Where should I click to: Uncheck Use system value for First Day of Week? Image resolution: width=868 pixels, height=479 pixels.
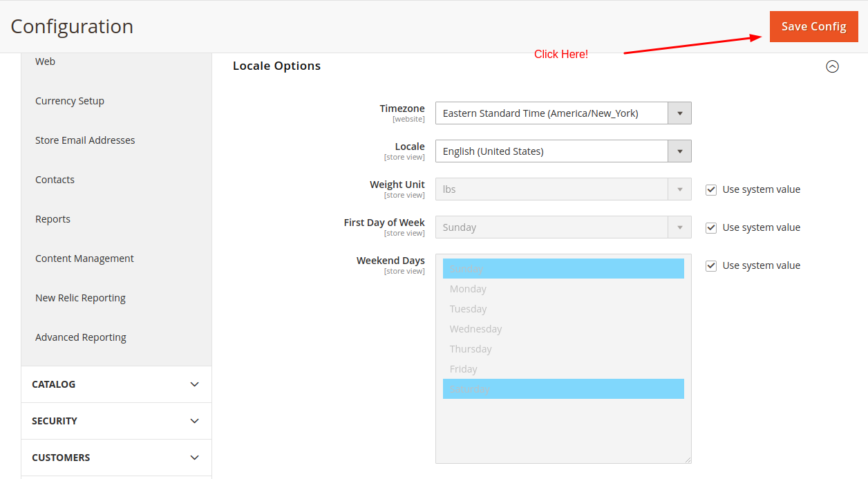(711, 227)
